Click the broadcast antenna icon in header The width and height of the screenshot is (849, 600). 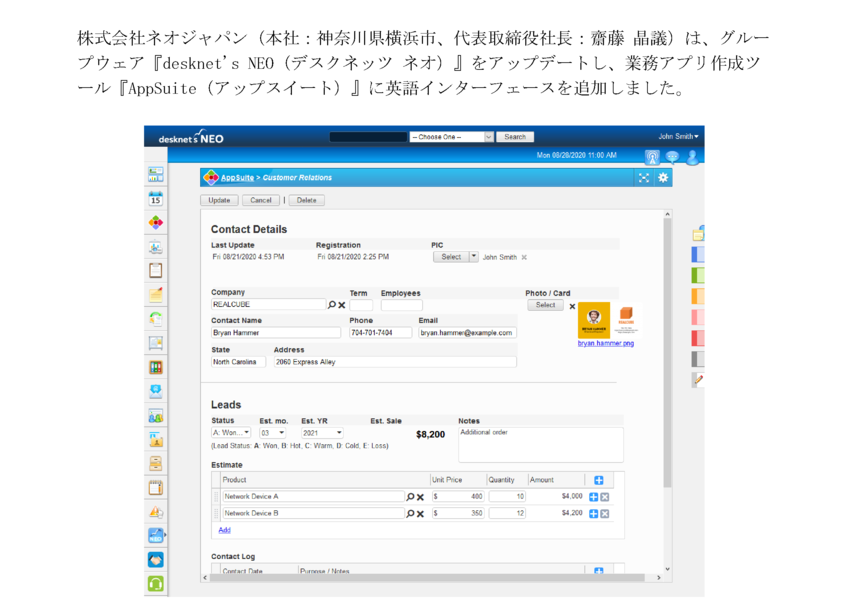pyautogui.click(x=652, y=157)
